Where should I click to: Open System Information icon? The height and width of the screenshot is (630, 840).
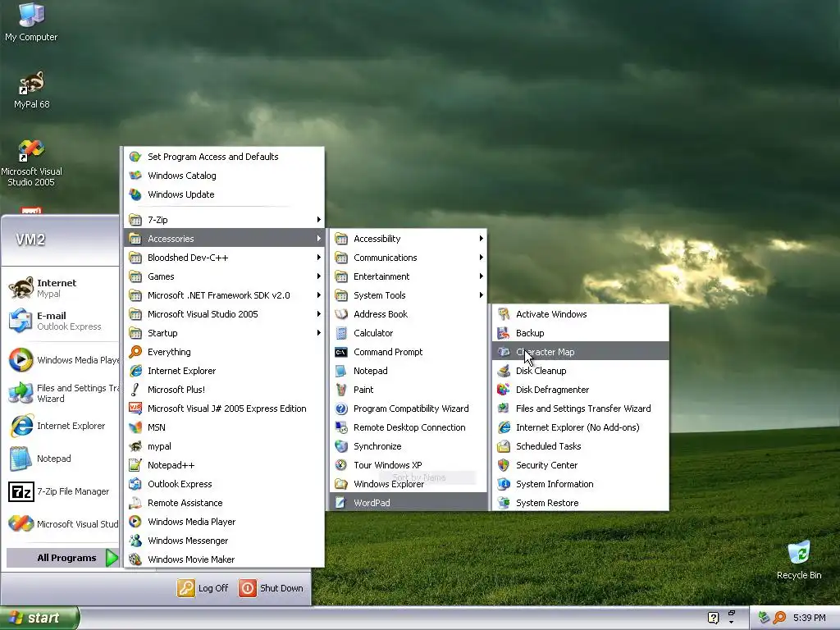pos(503,484)
